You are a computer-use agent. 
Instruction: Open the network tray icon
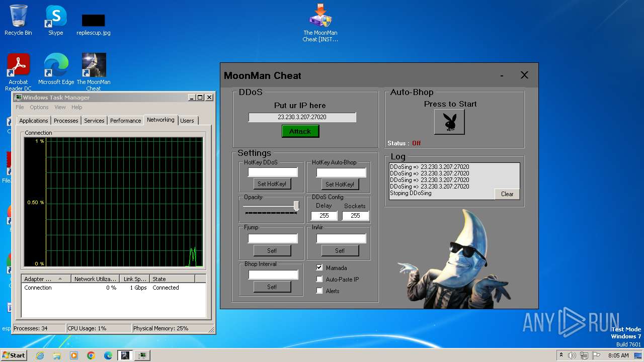click(x=584, y=355)
